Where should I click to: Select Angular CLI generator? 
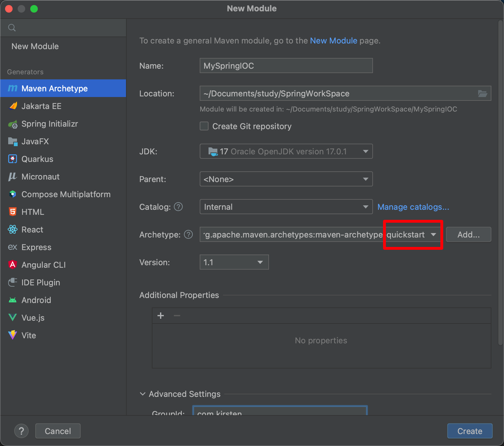pos(63,265)
